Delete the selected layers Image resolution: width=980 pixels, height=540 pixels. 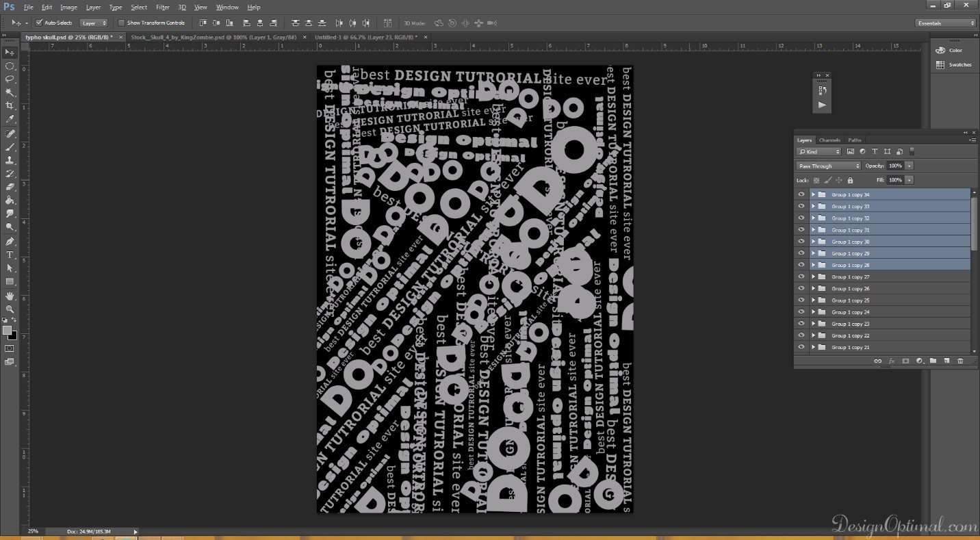960,361
